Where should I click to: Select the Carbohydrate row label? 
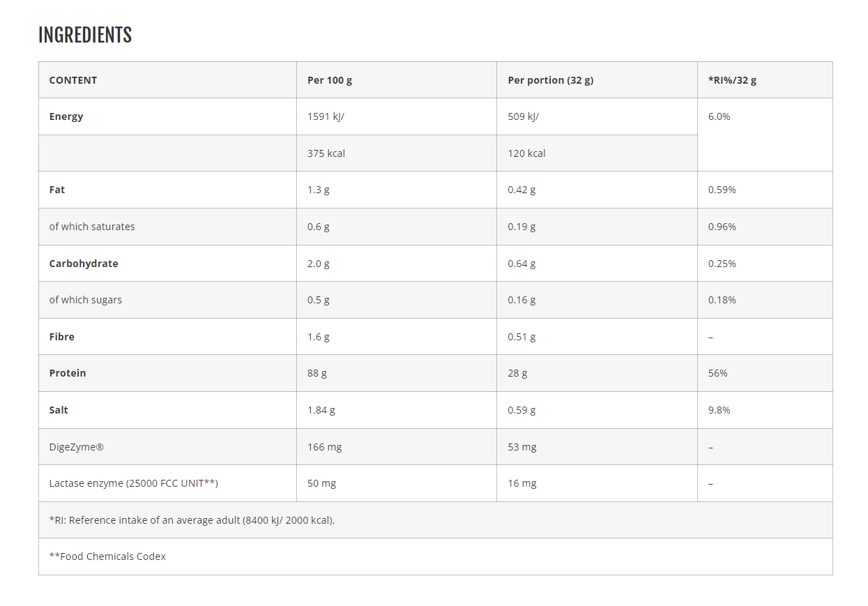(x=84, y=264)
